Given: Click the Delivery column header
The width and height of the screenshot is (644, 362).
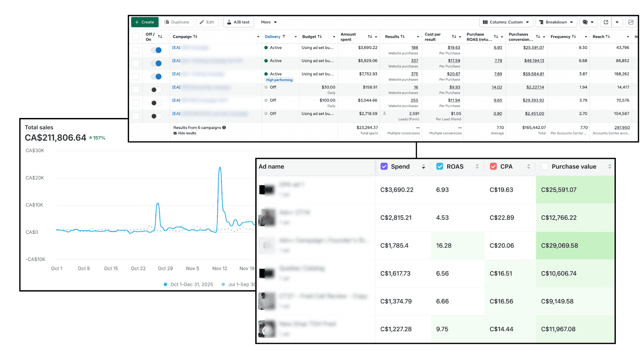Looking at the screenshot, I should pos(272,37).
